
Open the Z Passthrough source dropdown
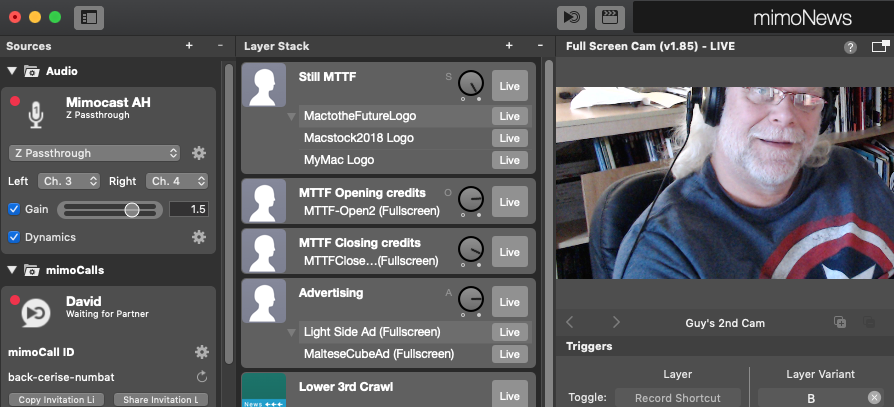pos(94,153)
